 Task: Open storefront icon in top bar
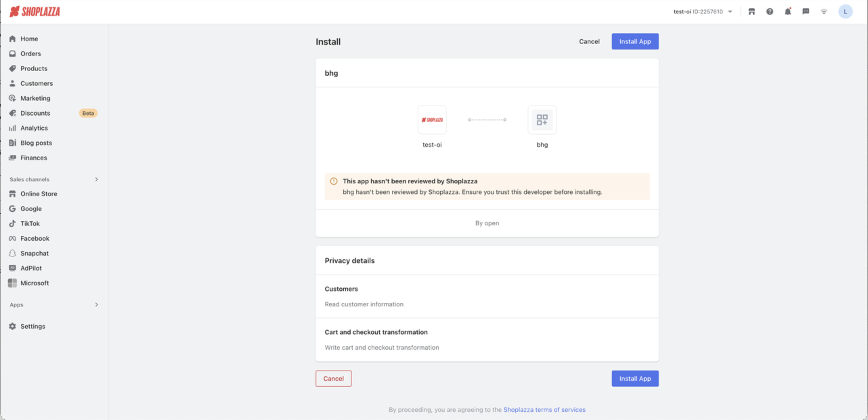point(752,11)
